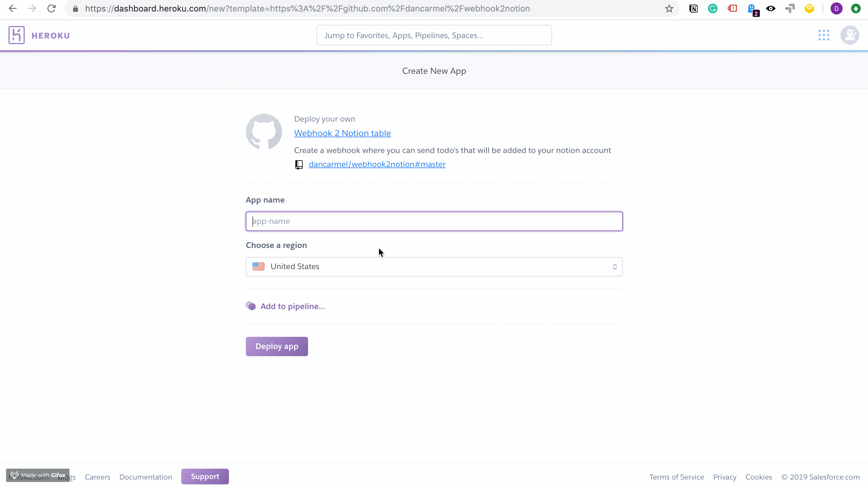The width and height of the screenshot is (868, 488).
Task: Go back with the browser arrow
Action: 12,9
